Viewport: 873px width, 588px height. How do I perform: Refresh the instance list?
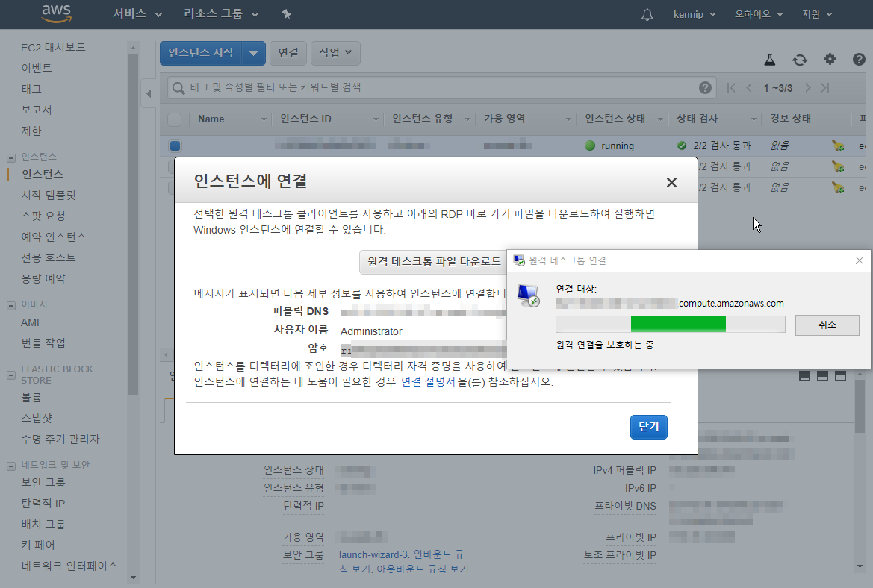800,60
